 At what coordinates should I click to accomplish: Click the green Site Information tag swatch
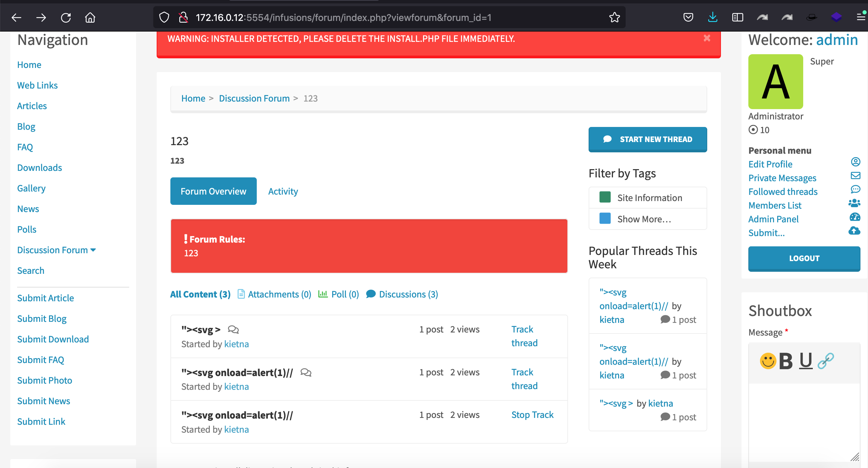click(605, 197)
